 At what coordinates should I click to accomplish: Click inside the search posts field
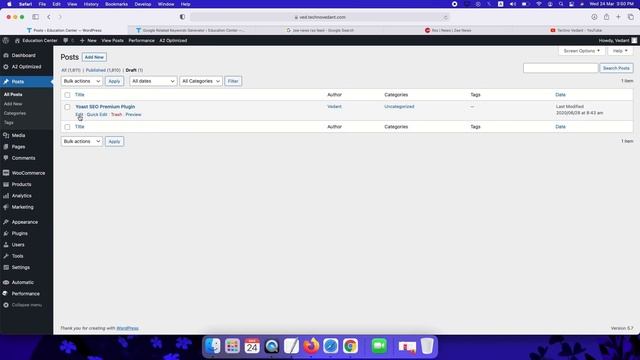[x=560, y=68]
